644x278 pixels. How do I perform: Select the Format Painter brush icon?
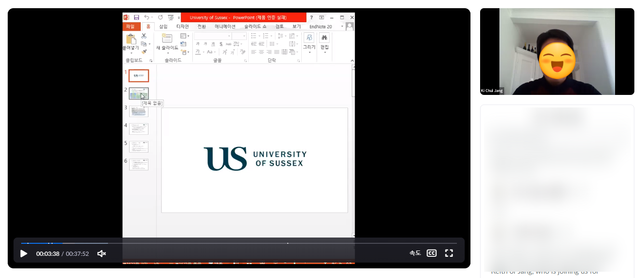tap(144, 52)
